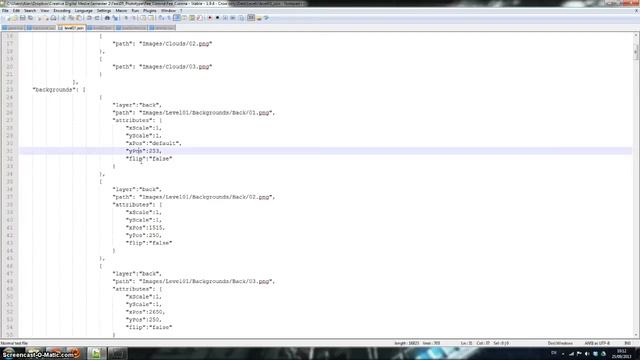Image resolution: width=640 pixels, height=360 pixels.
Task: Click the "xPos":"default" line
Action: coord(153,143)
